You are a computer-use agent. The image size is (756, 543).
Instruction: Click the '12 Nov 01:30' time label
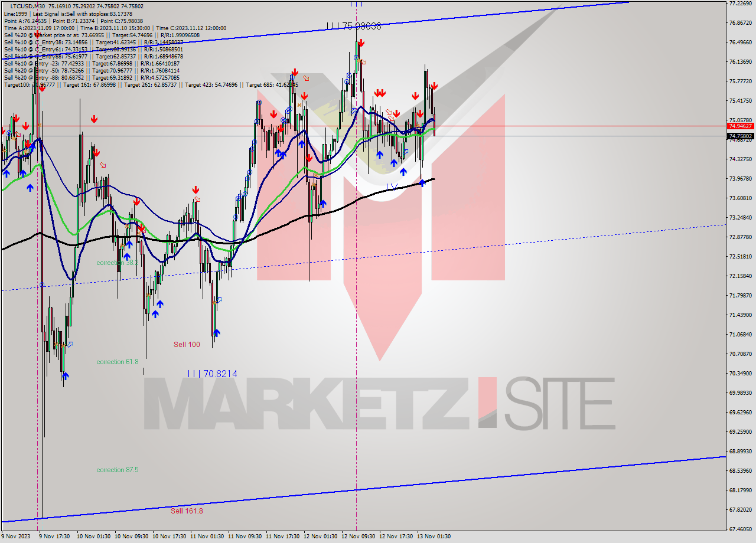tap(321, 537)
